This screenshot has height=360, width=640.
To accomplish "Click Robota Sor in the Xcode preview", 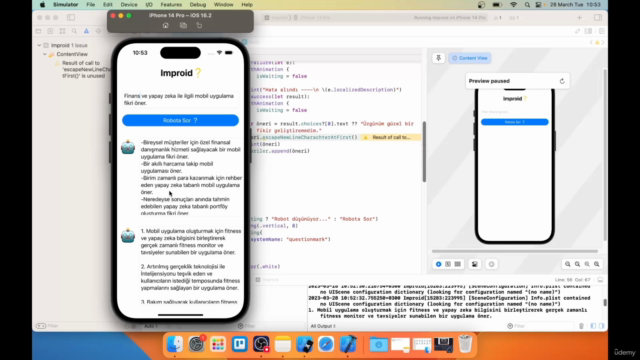I will 514,122.
